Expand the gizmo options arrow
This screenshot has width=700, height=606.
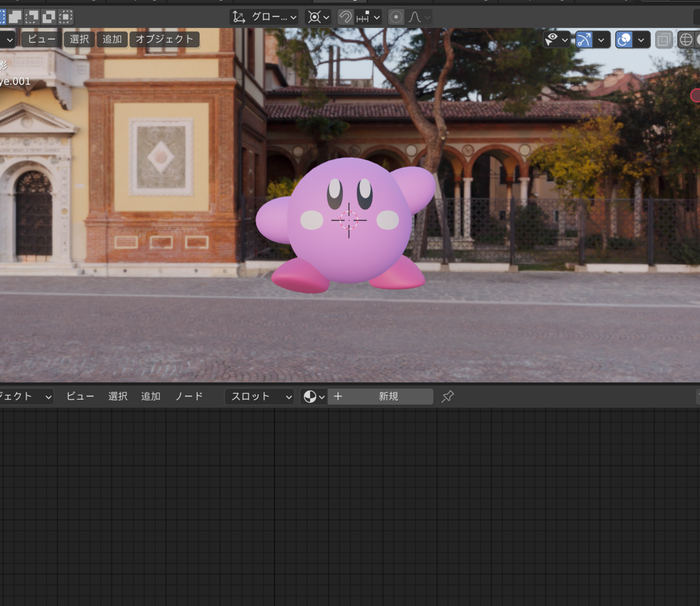point(601,40)
